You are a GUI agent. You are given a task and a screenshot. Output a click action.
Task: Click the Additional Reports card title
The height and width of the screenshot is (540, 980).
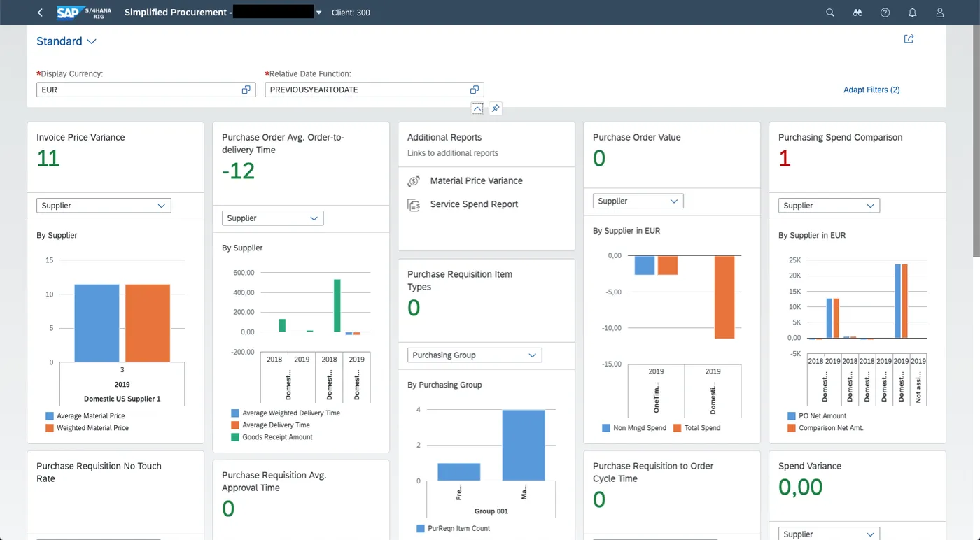tap(444, 137)
